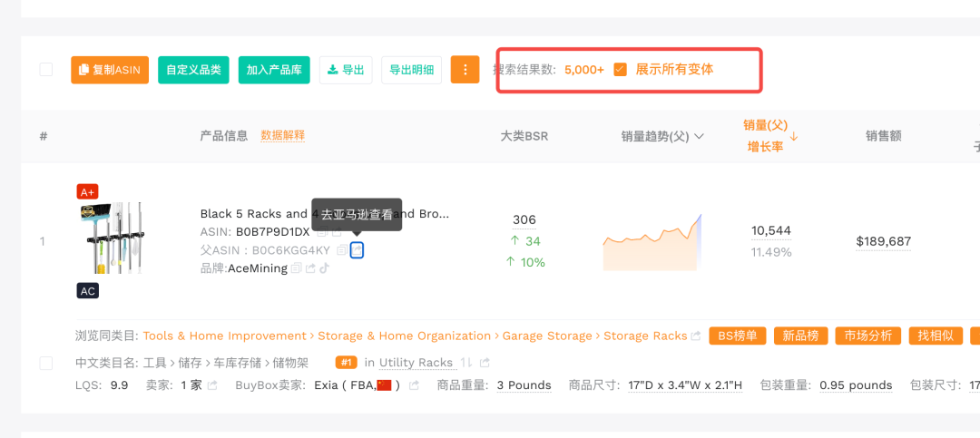Screen dimensions: 980x438
Task: Click the 大类BSR column header
Action: [524, 136]
